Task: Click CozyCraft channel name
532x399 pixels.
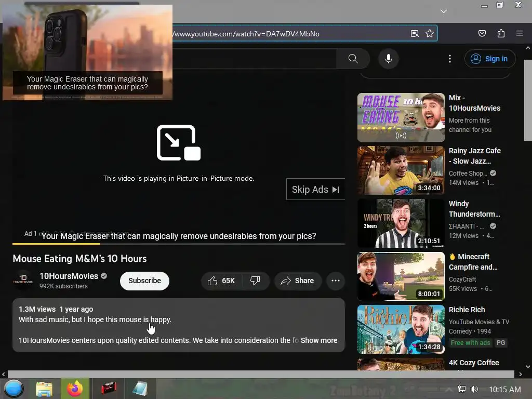Action: pyautogui.click(x=462, y=279)
